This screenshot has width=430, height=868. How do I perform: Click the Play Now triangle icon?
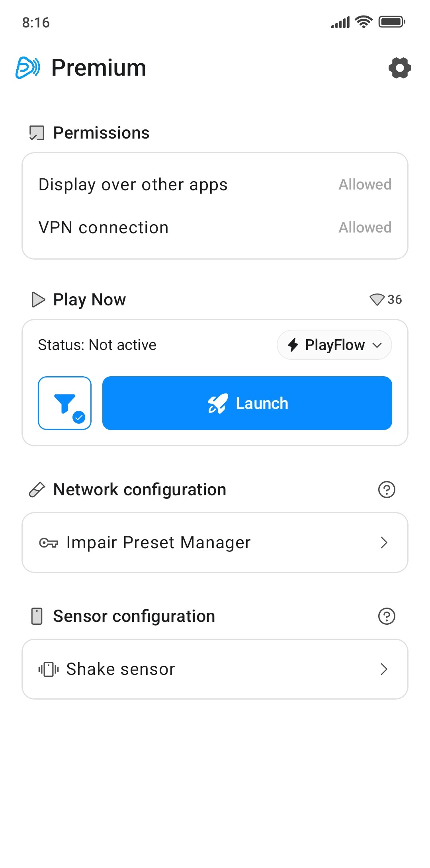click(x=38, y=299)
